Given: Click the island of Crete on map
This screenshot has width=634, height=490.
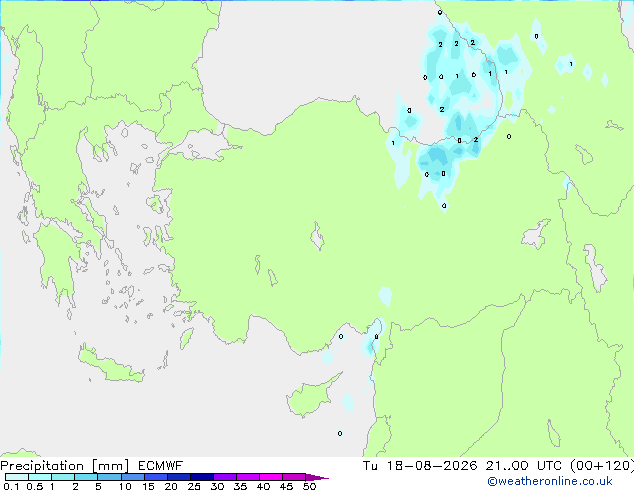Looking at the screenshot, I should click(109, 366).
